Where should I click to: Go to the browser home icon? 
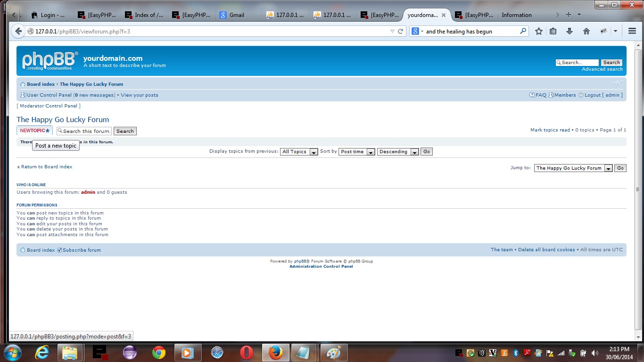[586, 31]
